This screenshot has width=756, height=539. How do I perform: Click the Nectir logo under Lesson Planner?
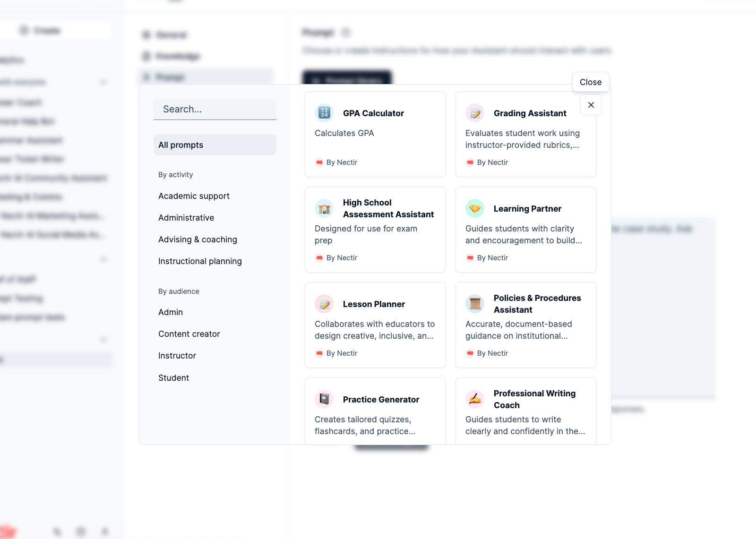(x=319, y=353)
